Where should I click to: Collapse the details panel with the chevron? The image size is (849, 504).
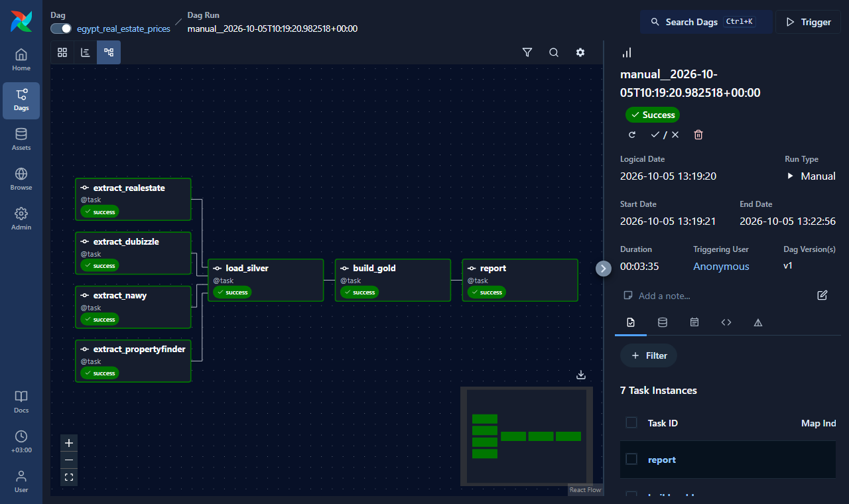(x=604, y=268)
